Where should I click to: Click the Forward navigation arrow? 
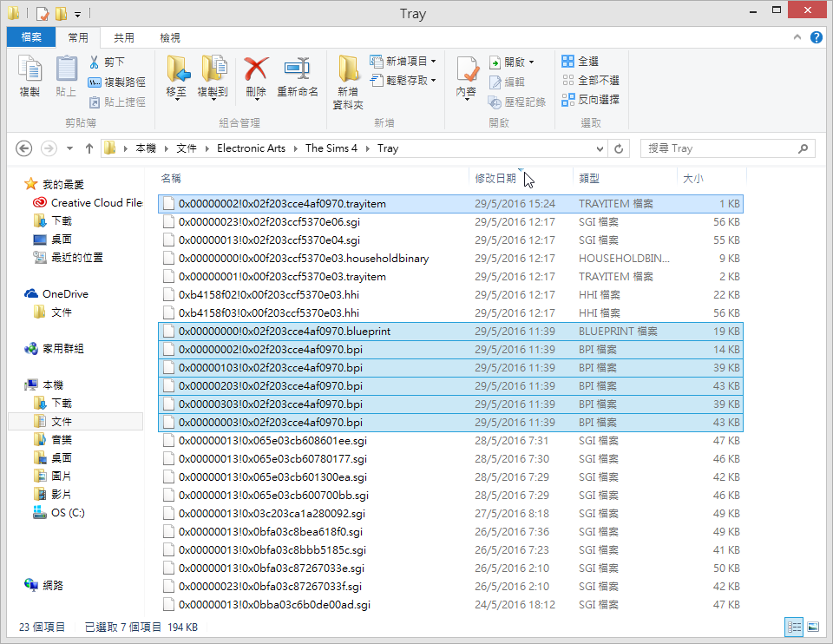[49, 148]
